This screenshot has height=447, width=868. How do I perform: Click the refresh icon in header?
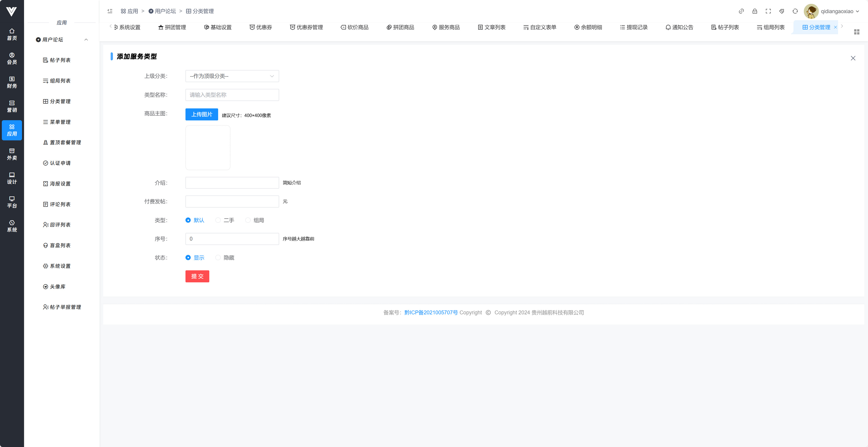795,11
